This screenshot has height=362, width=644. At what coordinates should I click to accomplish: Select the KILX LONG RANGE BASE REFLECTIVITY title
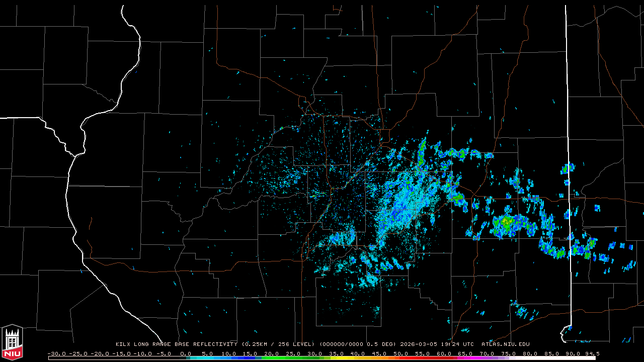click(176, 344)
